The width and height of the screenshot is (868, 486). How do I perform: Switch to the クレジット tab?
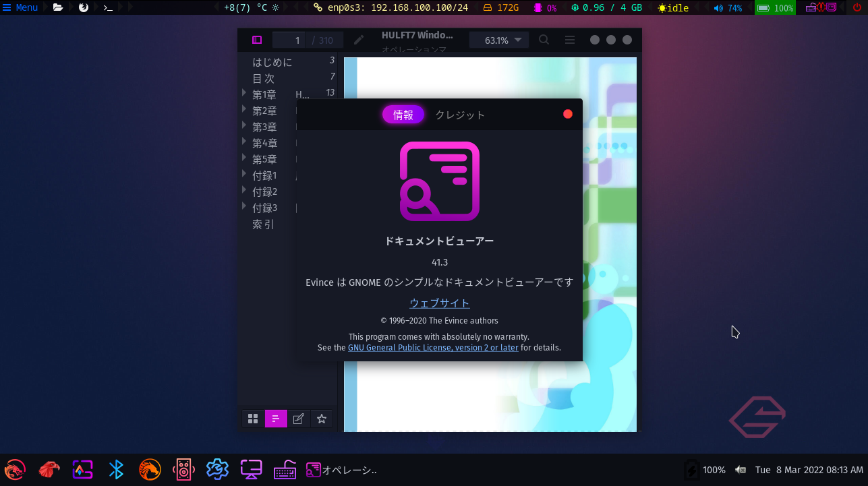coord(460,115)
